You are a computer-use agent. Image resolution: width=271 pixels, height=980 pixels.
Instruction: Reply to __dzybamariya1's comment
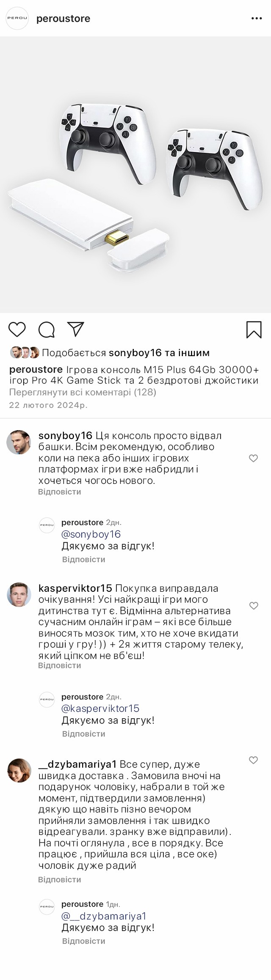click(x=59, y=879)
